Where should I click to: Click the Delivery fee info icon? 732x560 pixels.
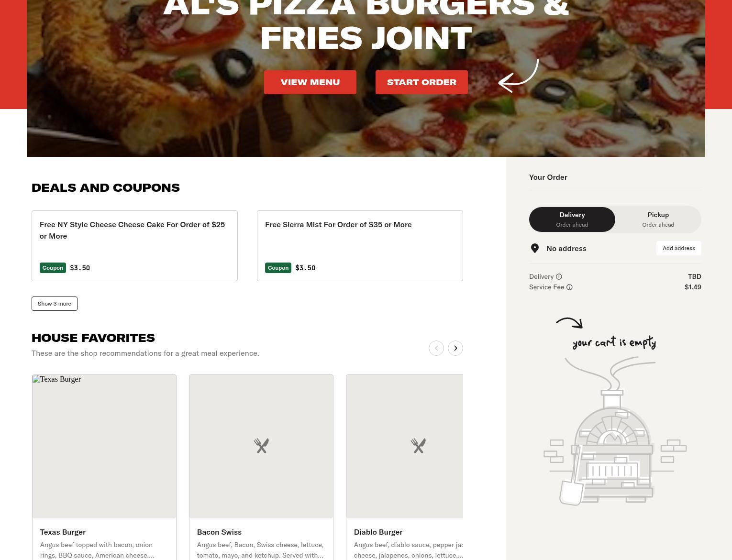(559, 276)
